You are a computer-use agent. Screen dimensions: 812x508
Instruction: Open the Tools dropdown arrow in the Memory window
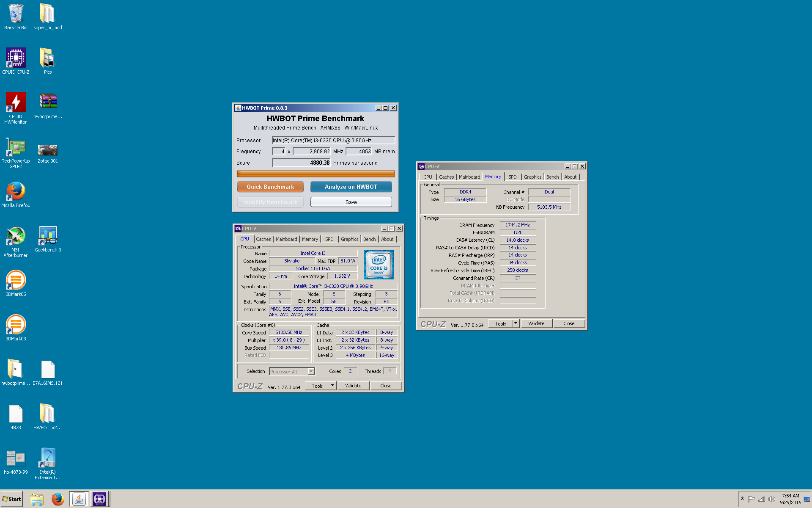tap(516, 323)
